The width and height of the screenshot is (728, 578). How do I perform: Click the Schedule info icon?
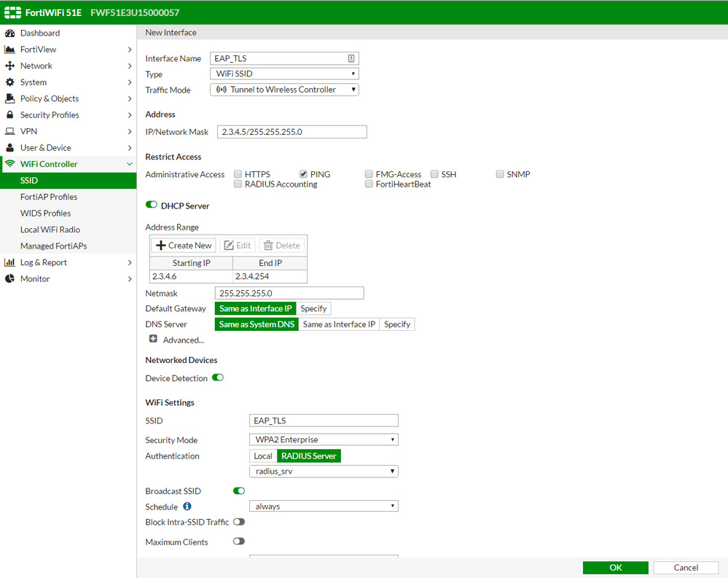(x=187, y=506)
